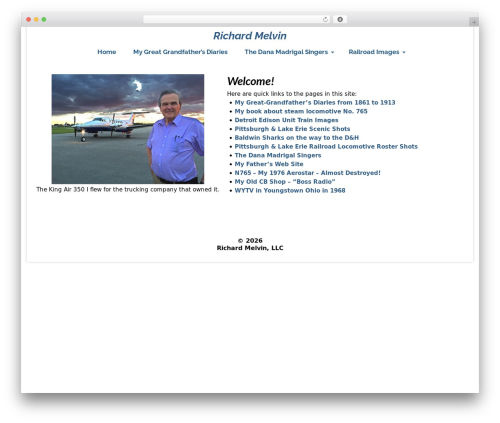Open a new browser tab with plus icon
The image size is (500, 423).
click(x=474, y=22)
